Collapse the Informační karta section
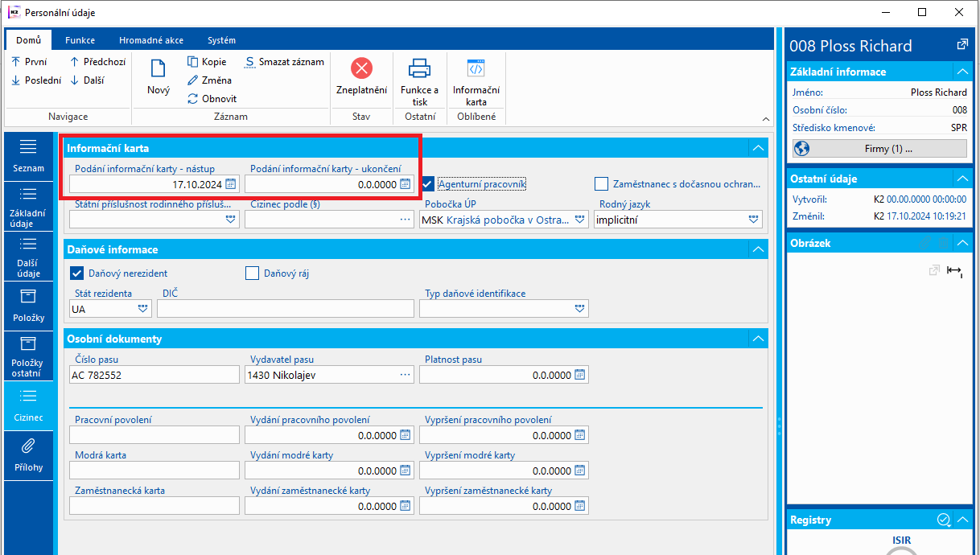The height and width of the screenshot is (555, 980). point(757,148)
